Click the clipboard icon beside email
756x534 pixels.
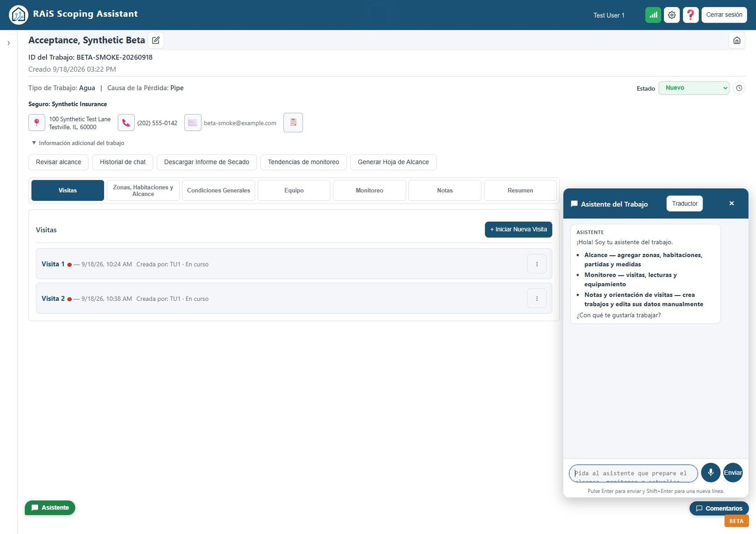click(293, 122)
